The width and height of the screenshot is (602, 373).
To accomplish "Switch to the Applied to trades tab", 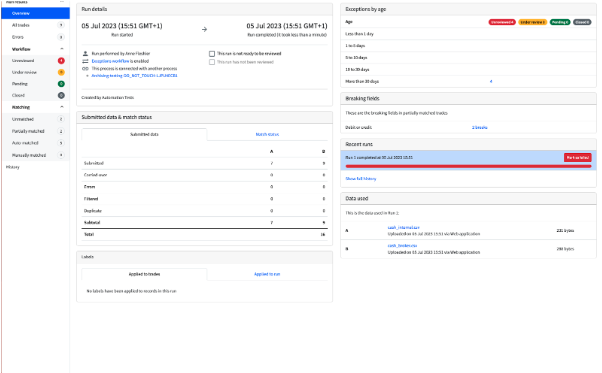I will (144, 274).
